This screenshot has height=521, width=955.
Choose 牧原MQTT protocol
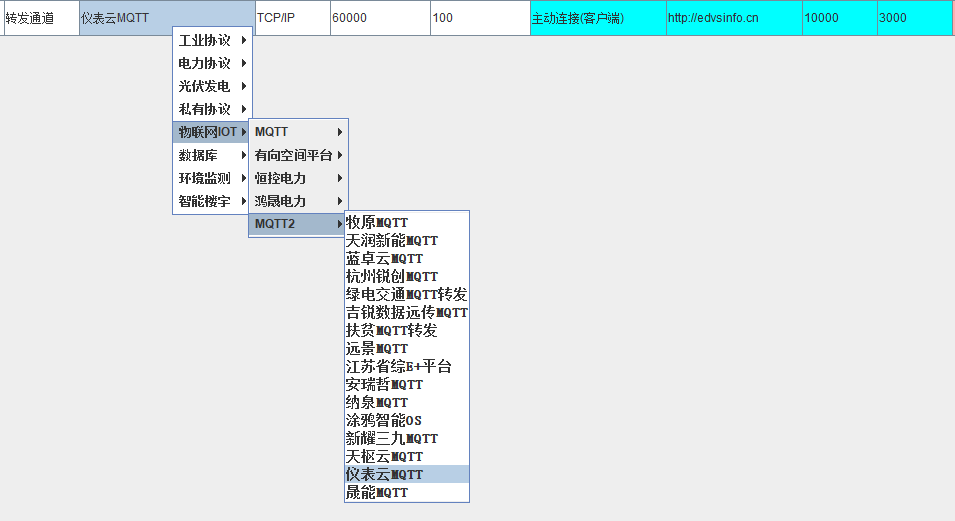407,222
